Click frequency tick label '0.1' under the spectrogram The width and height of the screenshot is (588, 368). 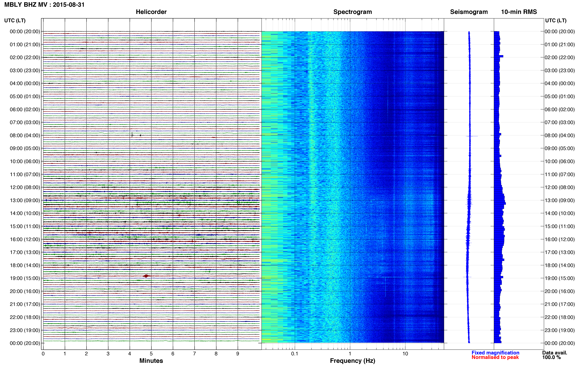click(x=295, y=354)
